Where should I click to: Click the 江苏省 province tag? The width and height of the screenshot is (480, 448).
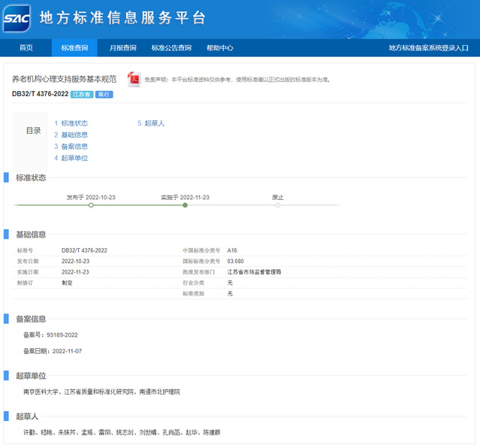click(x=82, y=95)
